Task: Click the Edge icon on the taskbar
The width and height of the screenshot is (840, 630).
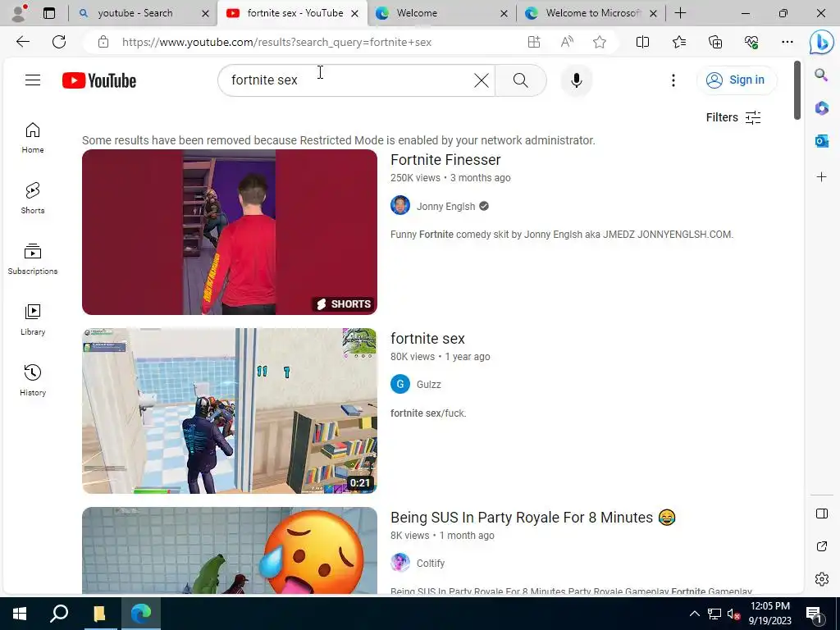Action: 141,614
